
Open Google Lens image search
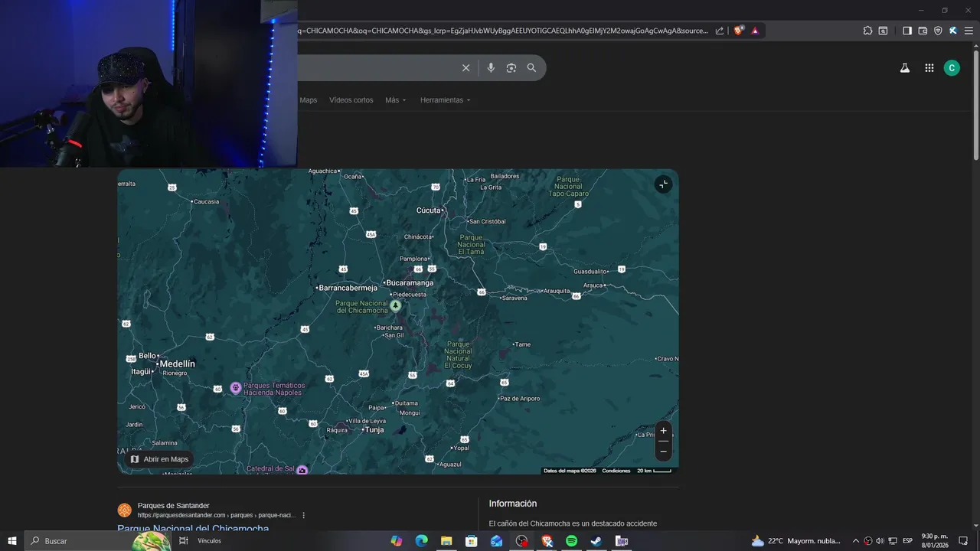pyautogui.click(x=511, y=68)
